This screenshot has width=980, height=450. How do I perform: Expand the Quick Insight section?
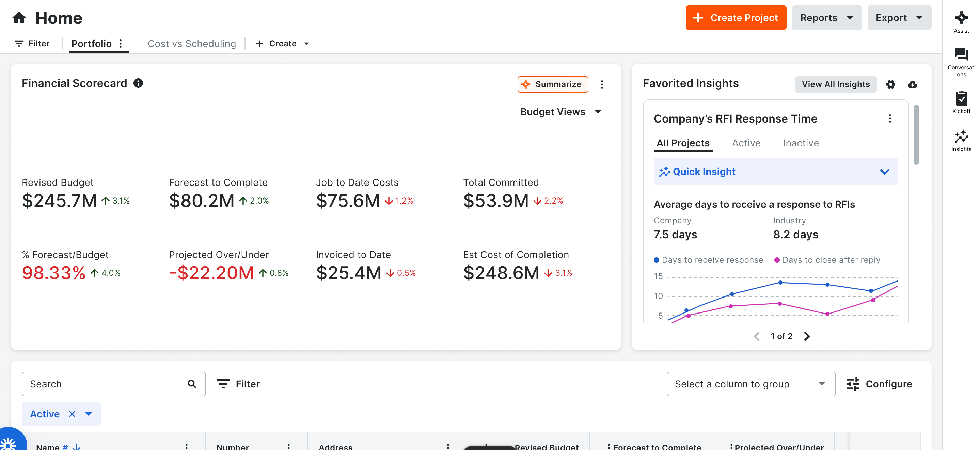(x=884, y=172)
